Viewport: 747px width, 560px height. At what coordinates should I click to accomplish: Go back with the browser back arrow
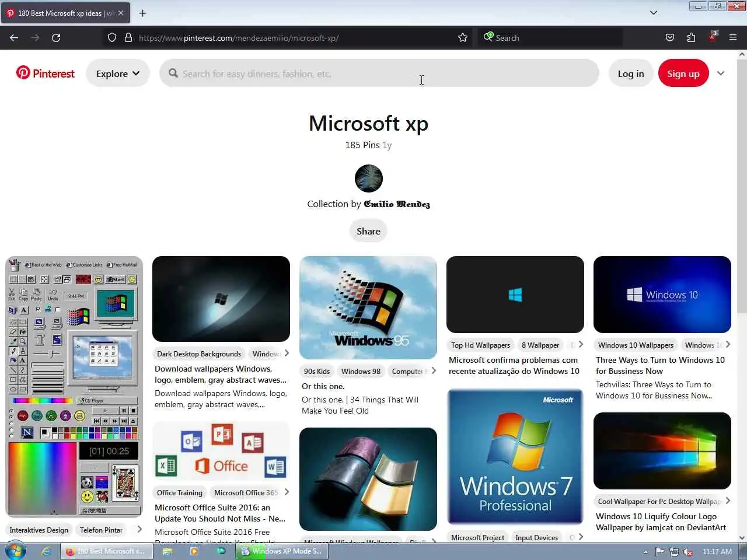[x=14, y=38]
